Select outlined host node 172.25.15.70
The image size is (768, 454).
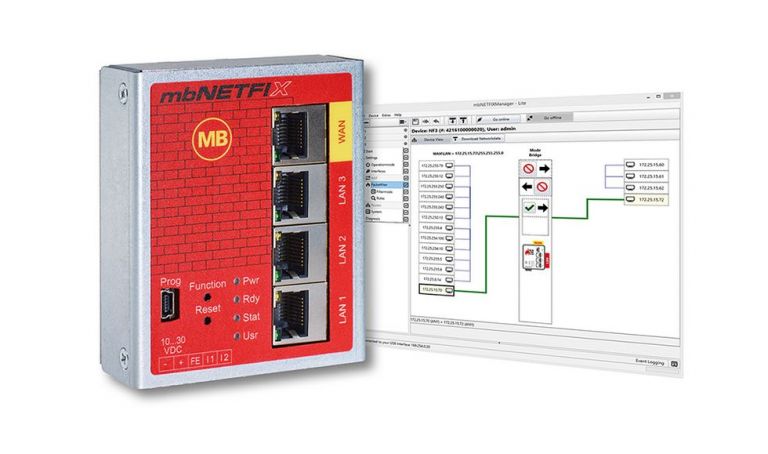[436, 290]
